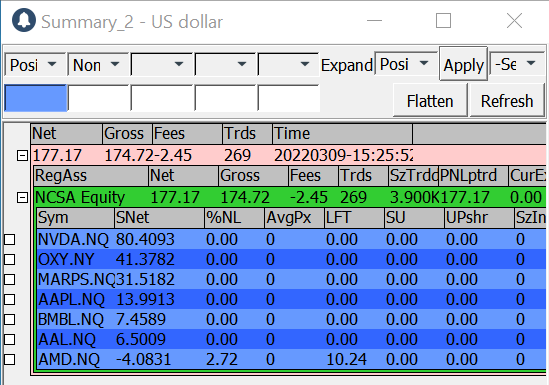Screen dimensions: 549x385
Task: Click the SzTrdd value 3.900K
Action: click(x=415, y=198)
